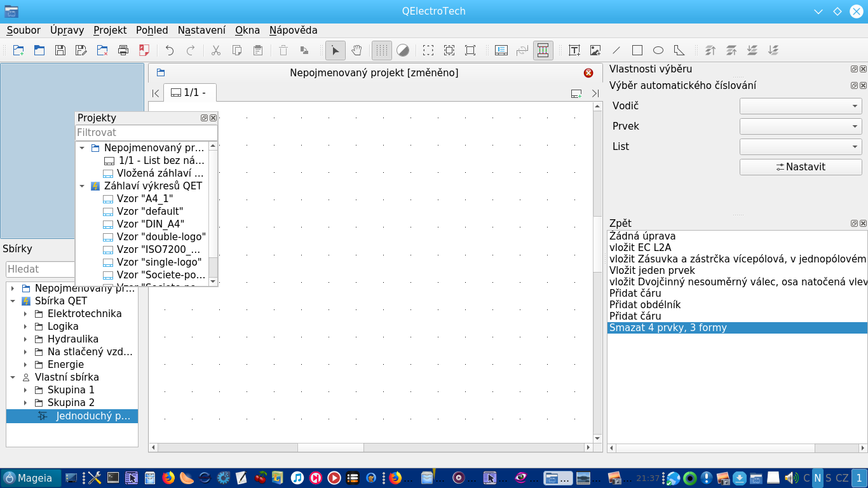Viewport: 868px width, 488px height.
Task: Expand the Elektrotechnika folder
Action: [25, 314]
